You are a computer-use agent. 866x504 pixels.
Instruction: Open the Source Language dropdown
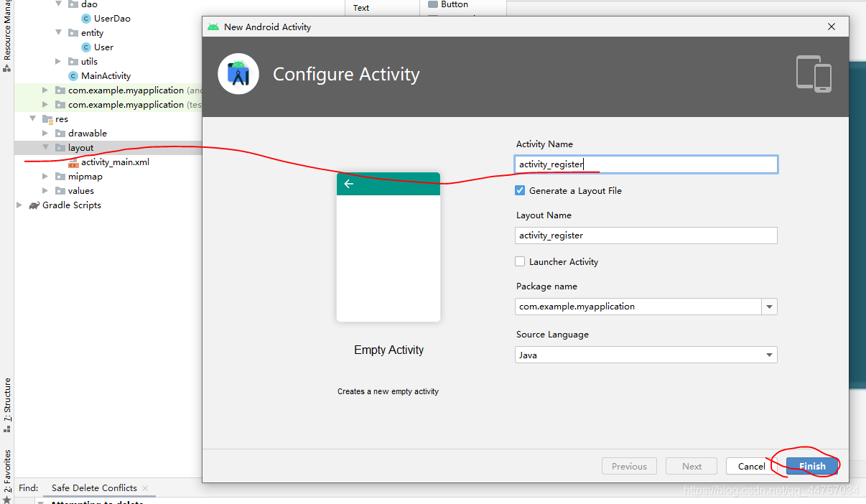[769, 355]
